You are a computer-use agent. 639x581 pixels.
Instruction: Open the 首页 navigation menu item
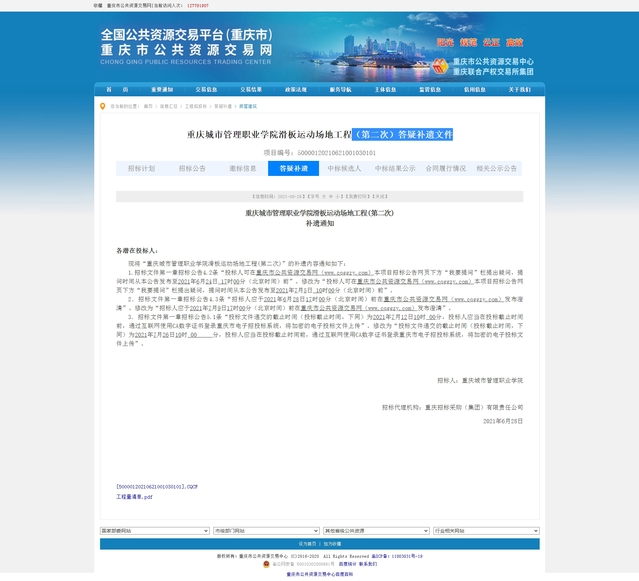117,90
